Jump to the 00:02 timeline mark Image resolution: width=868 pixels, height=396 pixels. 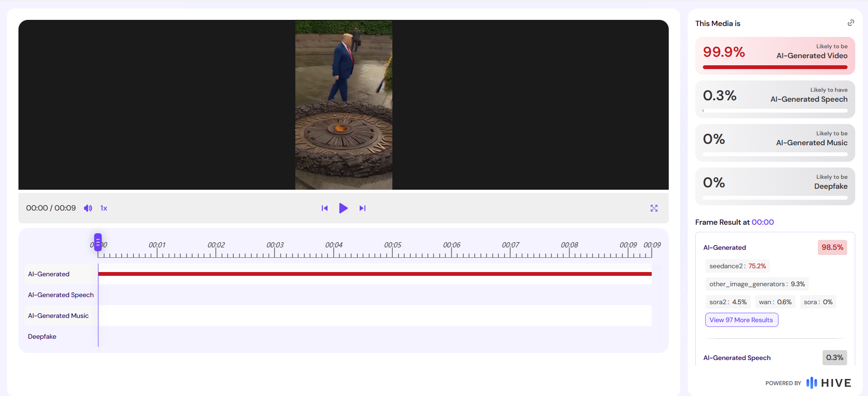[x=216, y=245]
